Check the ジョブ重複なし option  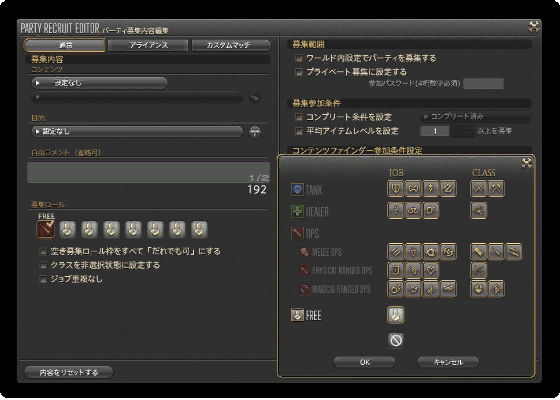[x=43, y=279]
